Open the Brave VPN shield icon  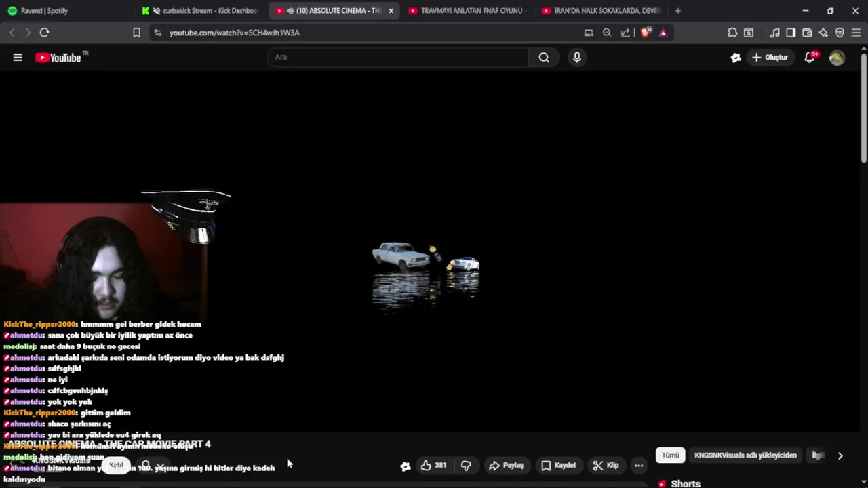840,33
